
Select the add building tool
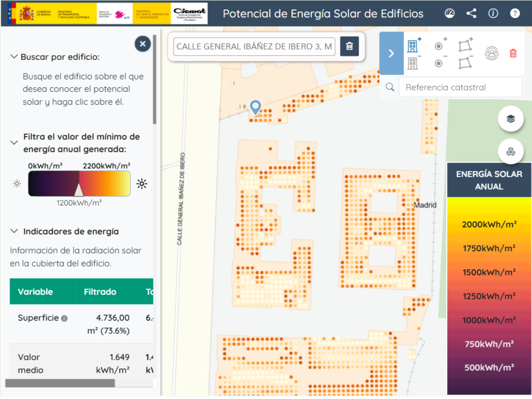tap(413, 46)
